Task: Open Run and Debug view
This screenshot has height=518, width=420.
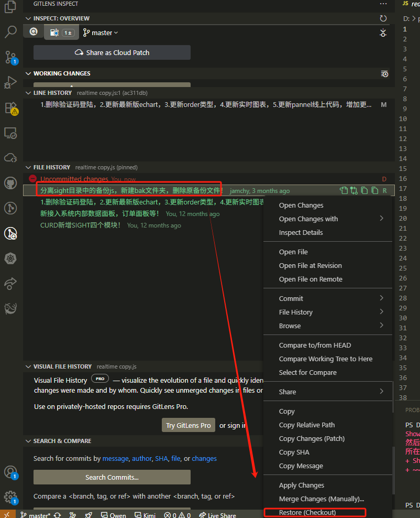Action: click(x=10, y=82)
